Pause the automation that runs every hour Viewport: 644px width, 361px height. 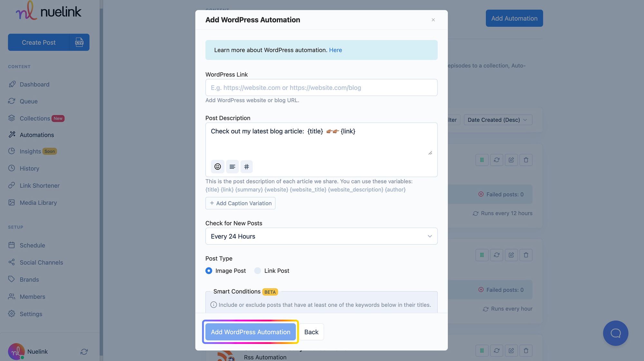pos(482,255)
